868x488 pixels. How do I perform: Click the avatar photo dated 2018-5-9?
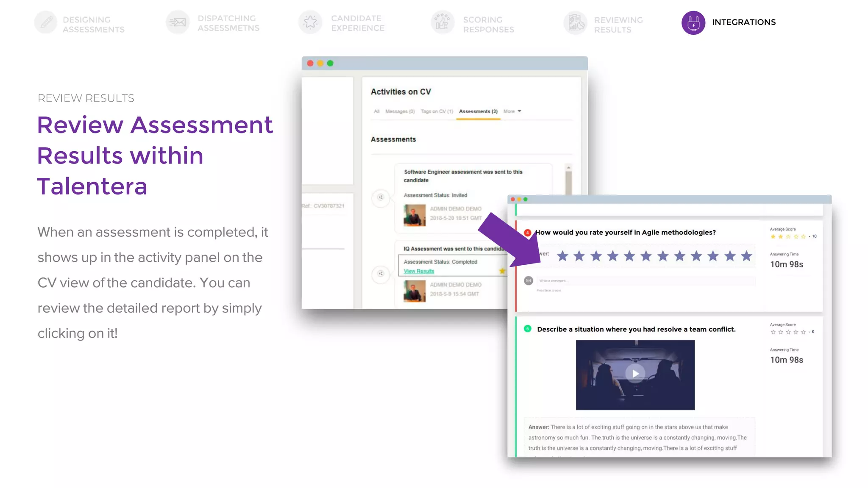click(x=415, y=291)
